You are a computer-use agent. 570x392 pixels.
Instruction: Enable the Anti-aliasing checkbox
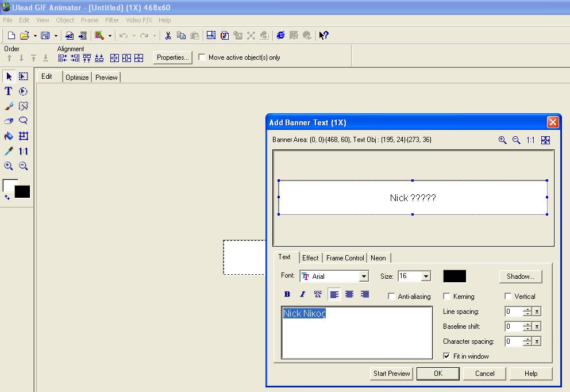point(391,296)
